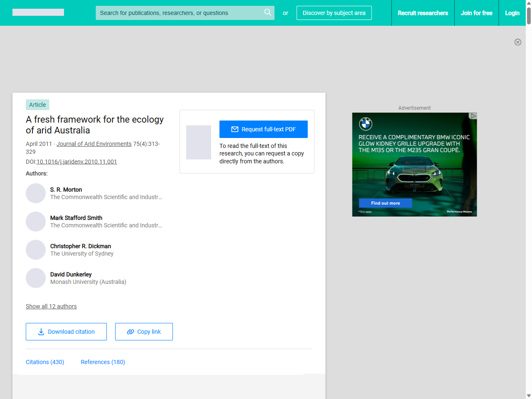Open Citations (430)
Screen dimensions: 532x399
click(x=45, y=362)
